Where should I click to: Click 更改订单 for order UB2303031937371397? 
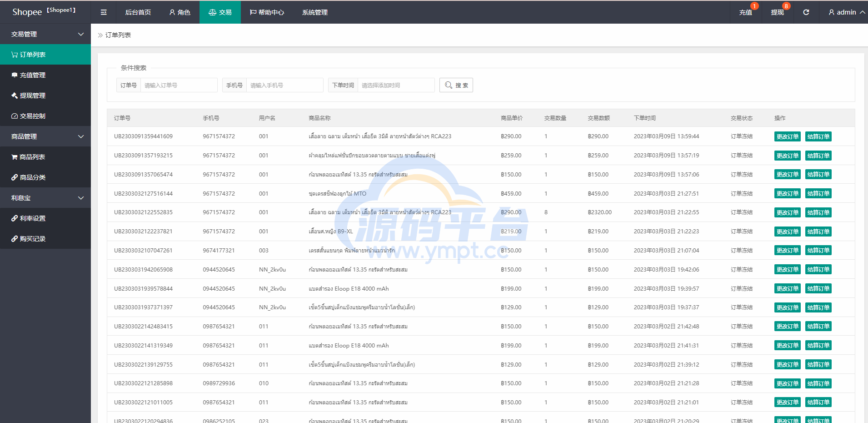(787, 307)
